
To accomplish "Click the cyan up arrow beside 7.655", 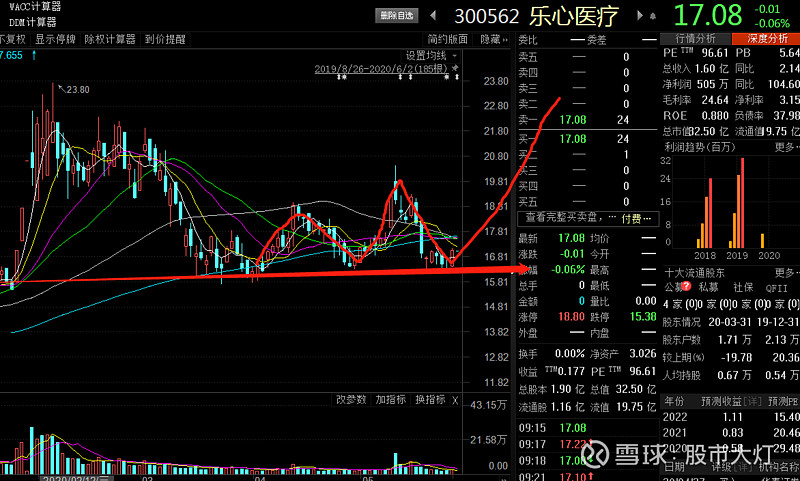I will 34,55.
